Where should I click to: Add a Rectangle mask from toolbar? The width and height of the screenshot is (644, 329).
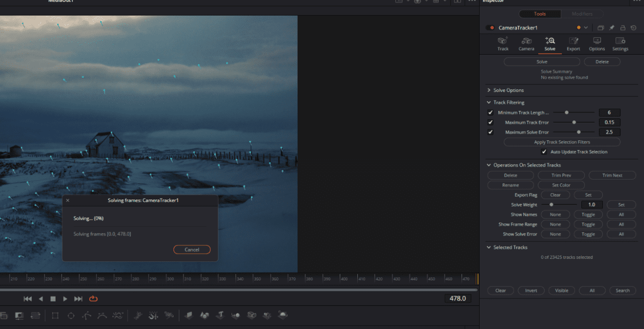pyautogui.click(x=55, y=315)
